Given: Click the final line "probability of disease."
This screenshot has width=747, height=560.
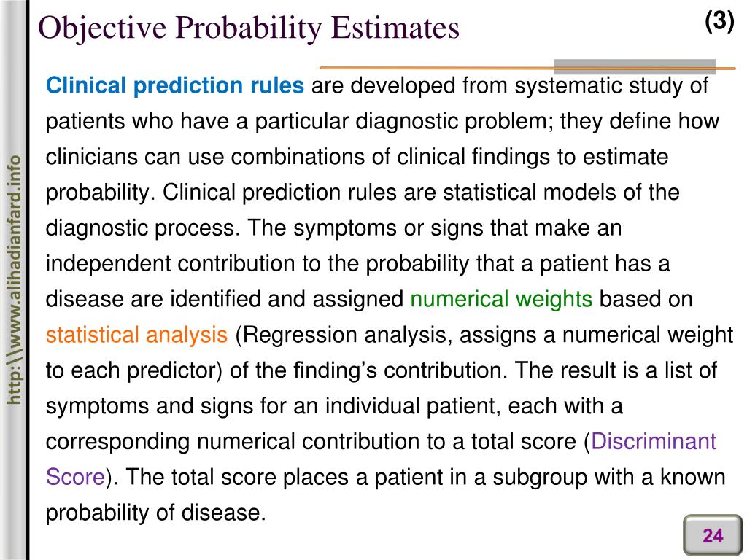Looking at the screenshot, I should click(155, 513).
